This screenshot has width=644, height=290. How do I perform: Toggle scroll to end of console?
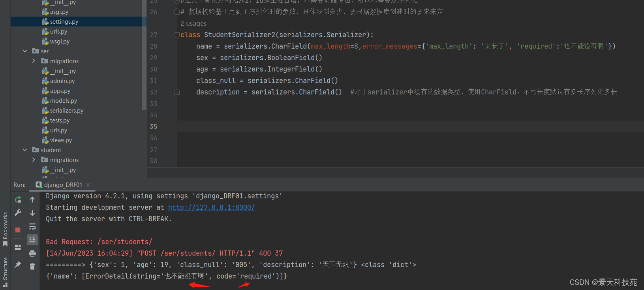[32, 239]
